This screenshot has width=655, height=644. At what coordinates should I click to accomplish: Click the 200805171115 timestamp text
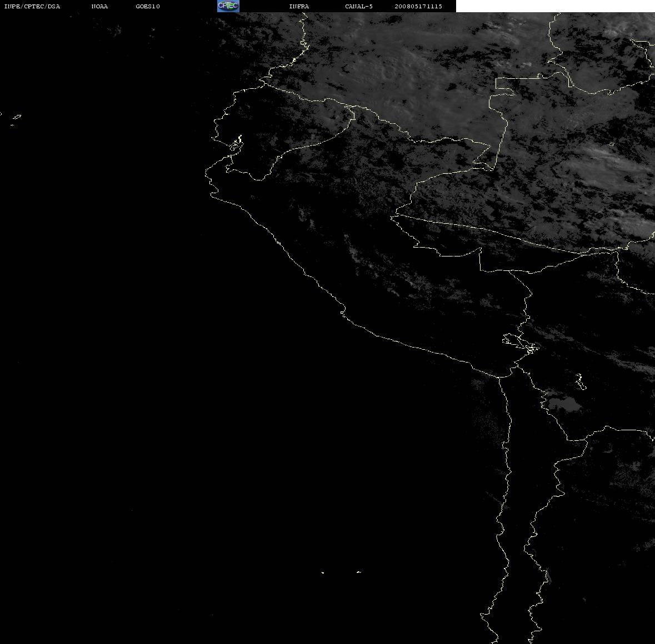(x=418, y=6)
